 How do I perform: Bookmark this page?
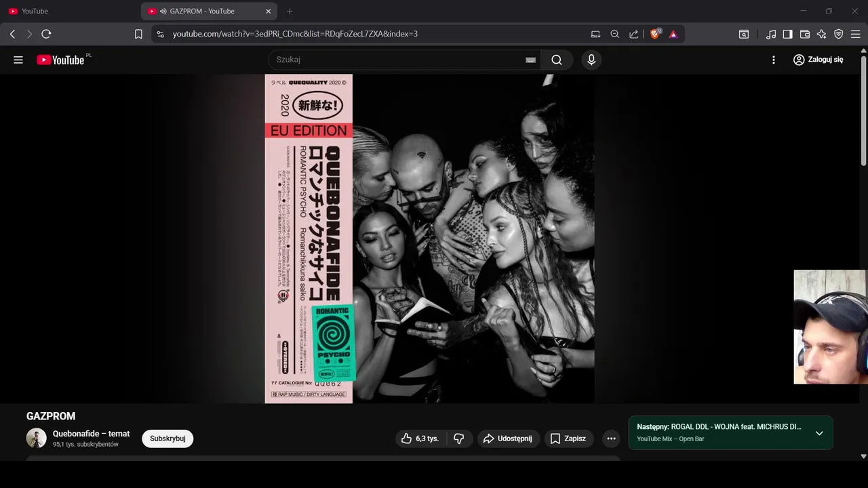point(138,34)
